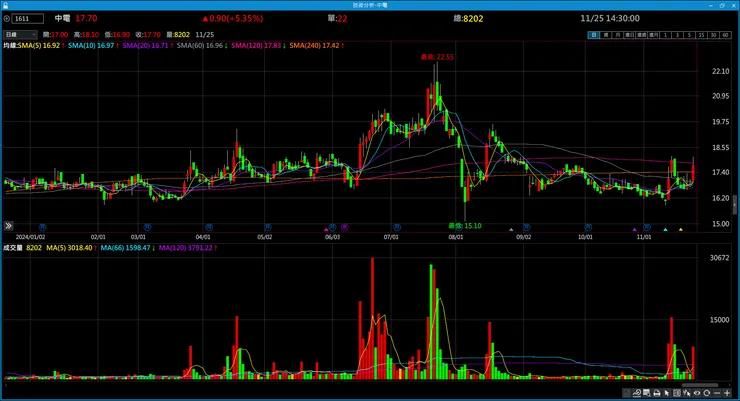740x401 pixels.
Task: Click the gray triangle marker before 09/02
Action: coord(511,230)
